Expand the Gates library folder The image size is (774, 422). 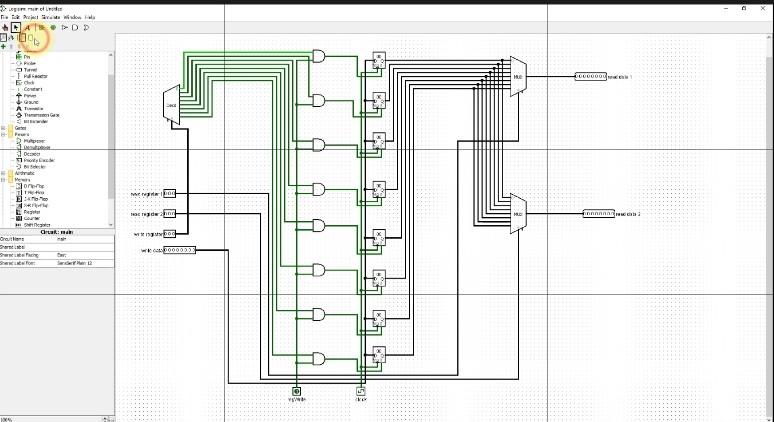click(3, 128)
